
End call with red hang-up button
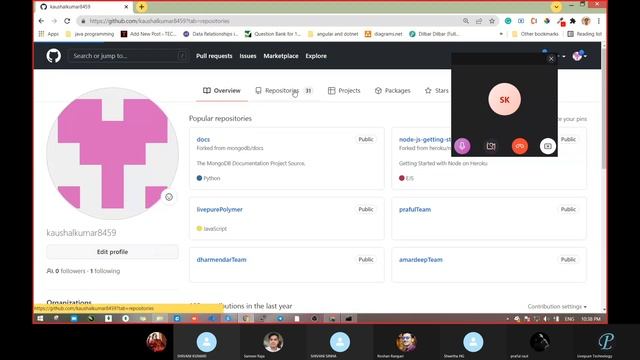tap(520, 146)
